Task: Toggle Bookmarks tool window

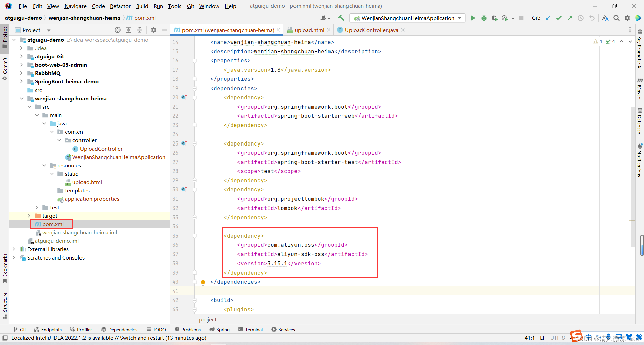Action: (5, 269)
